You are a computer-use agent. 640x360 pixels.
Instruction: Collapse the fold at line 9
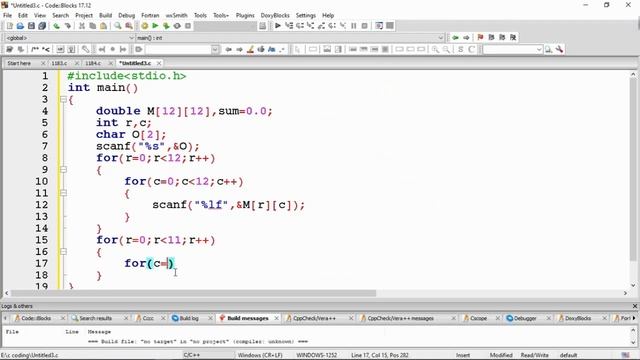tap(63, 169)
